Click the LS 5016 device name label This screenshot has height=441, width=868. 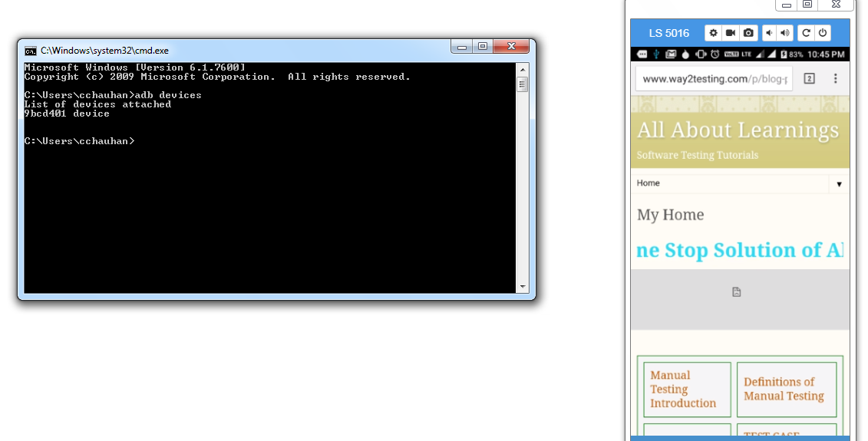point(668,33)
